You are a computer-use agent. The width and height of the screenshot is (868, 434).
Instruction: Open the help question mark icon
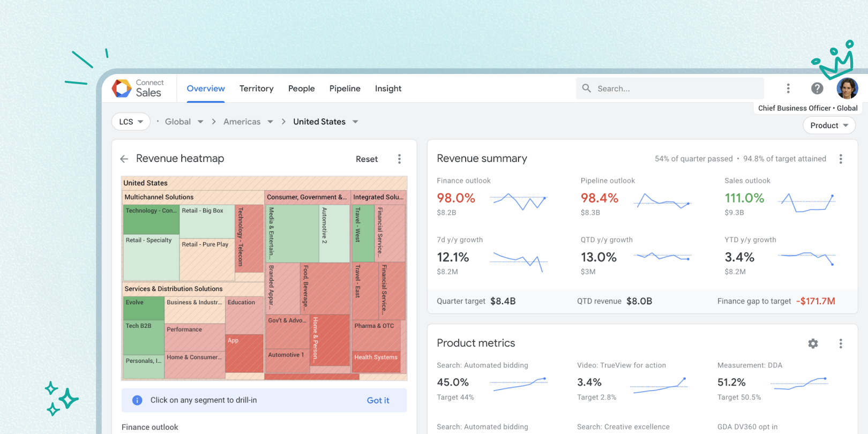click(x=817, y=88)
